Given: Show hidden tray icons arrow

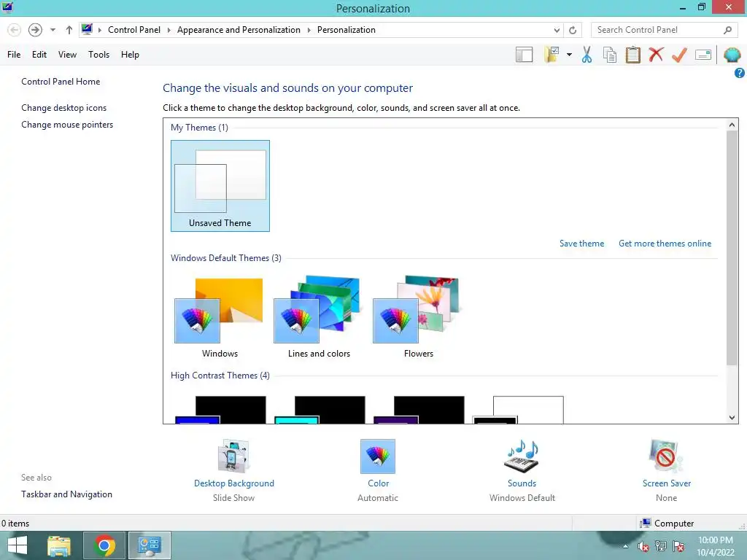Looking at the screenshot, I should tap(625, 546).
